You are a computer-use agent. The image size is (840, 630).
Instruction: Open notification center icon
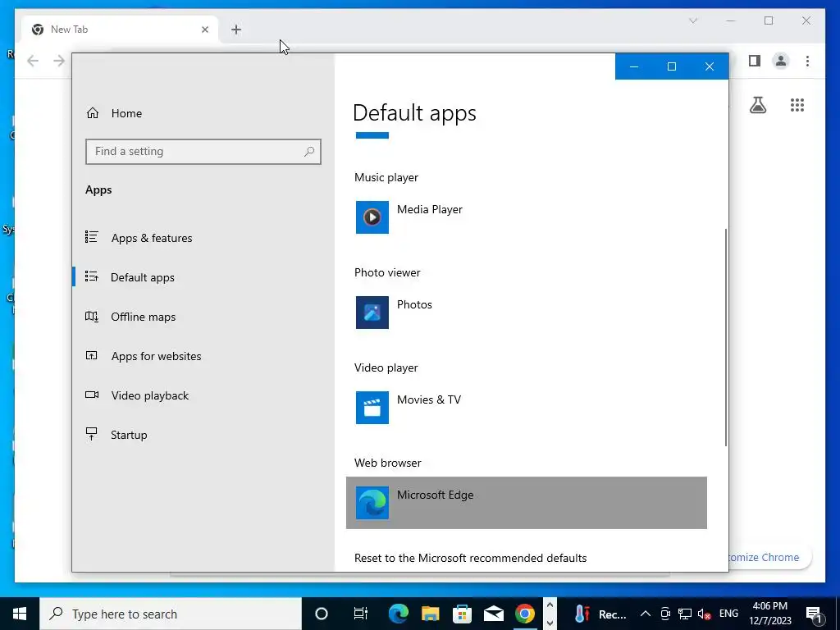[814, 614]
